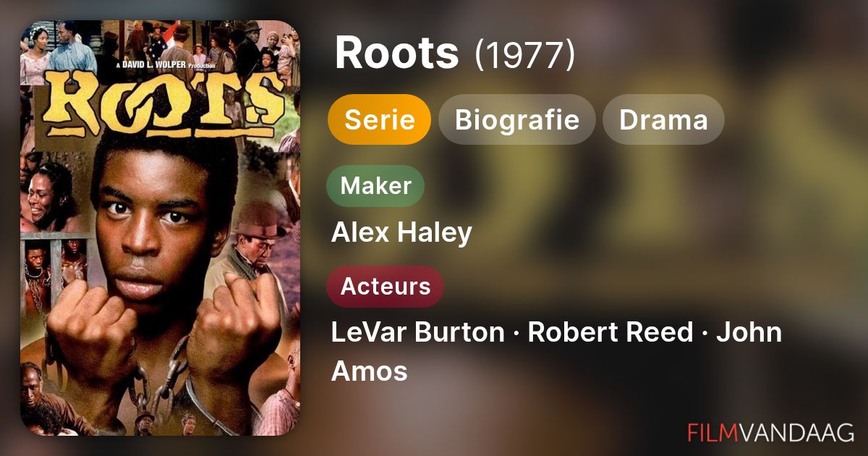The height and width of the screenshot is (456, 868).
Task: Click the Roots title heading
Action: tap(396, 53)
